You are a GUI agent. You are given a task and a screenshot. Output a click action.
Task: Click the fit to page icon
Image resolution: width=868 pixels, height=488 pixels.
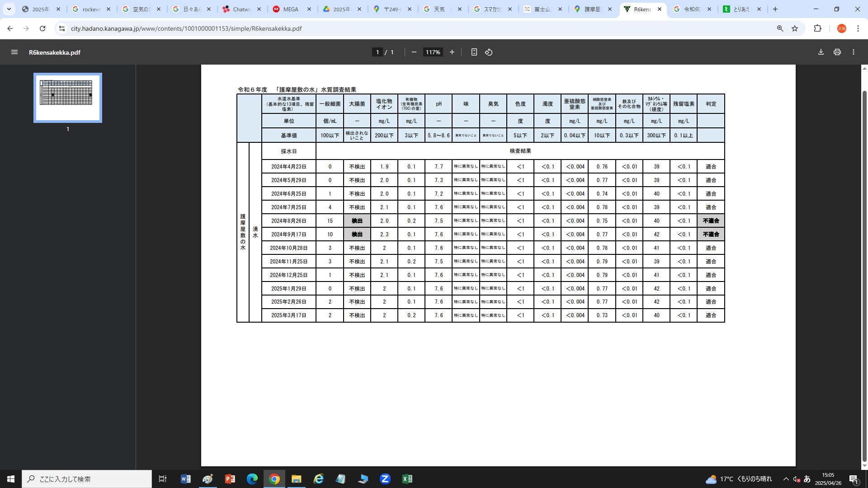pos(474,52)
